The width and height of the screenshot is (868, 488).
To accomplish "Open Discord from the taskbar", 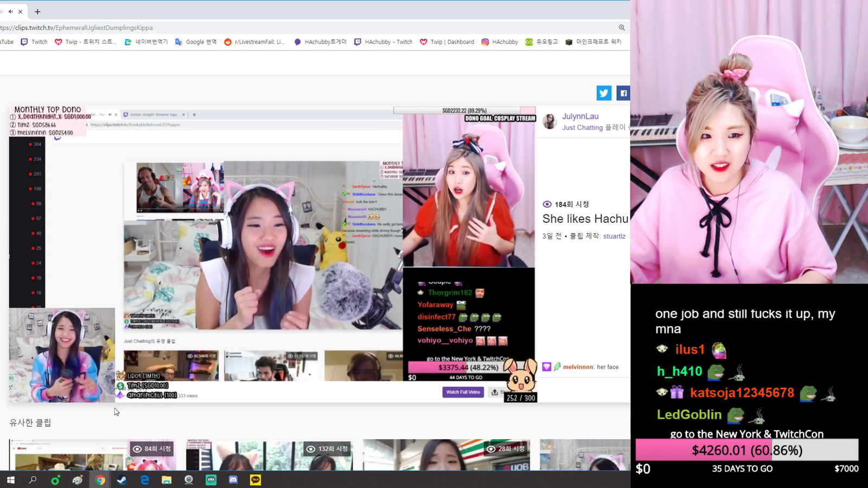I will point(233,480).
